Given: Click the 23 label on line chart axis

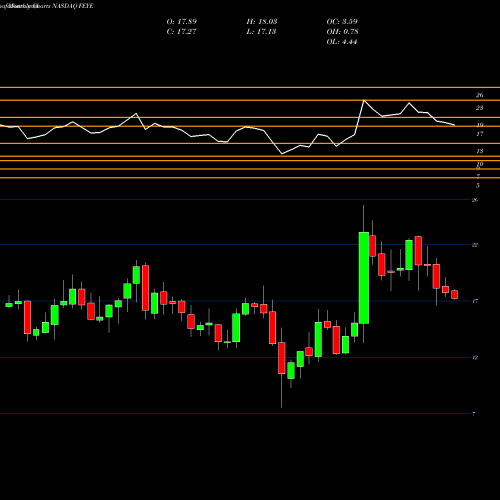Looking at the screenshot, I should (x=479, y=108).
